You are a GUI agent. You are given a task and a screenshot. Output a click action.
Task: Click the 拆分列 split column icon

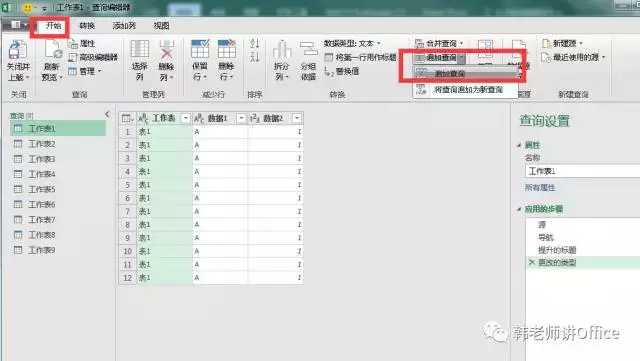click(x=282, y=50)
